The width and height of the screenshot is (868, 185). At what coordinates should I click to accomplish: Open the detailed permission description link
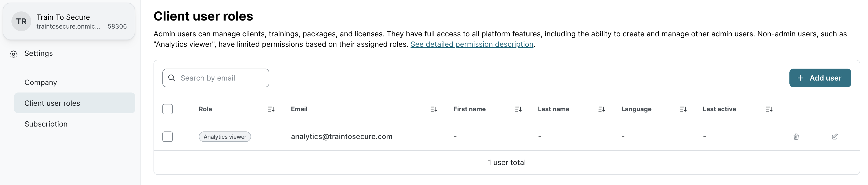471,44
